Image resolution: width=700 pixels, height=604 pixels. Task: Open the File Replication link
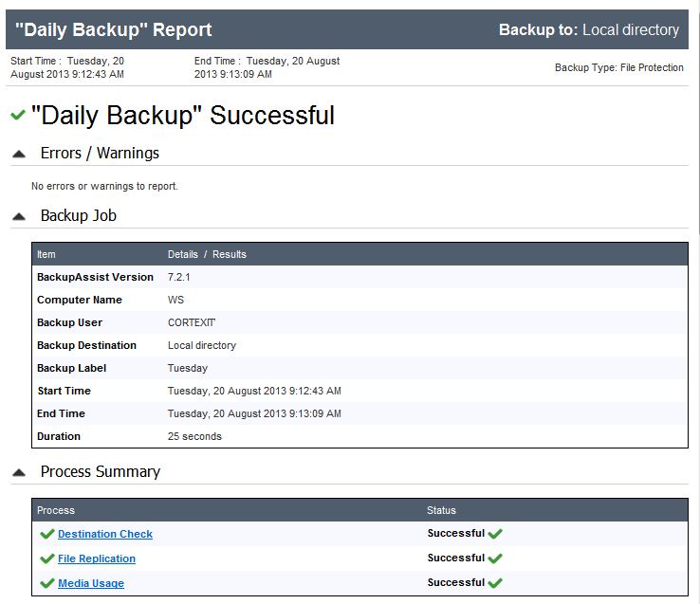click(97, 558)
